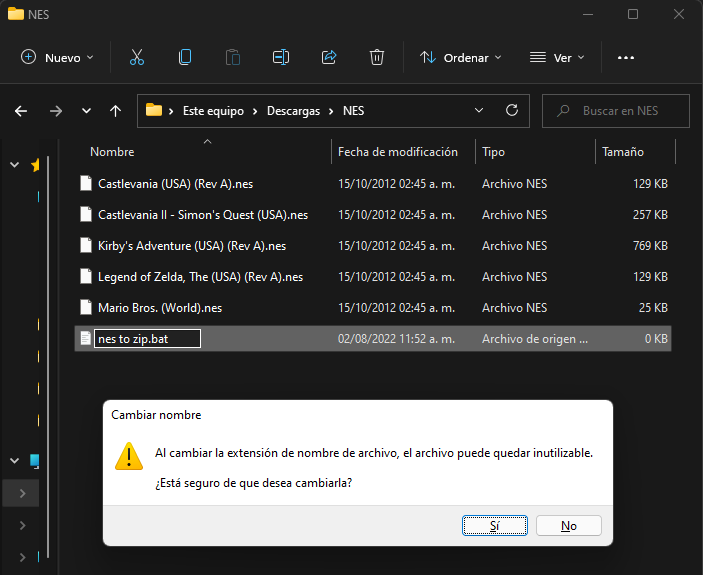Open the Nuevo dropdown menu
703x575 pixels.
57,58
